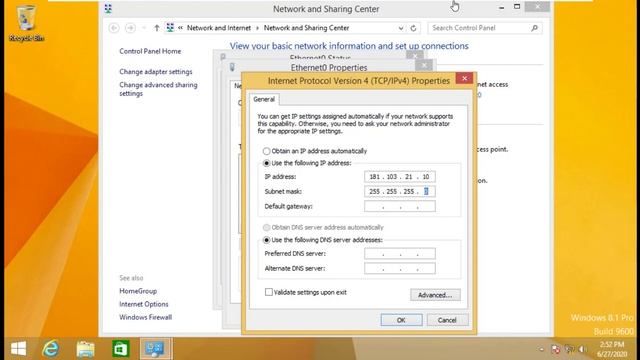The width and height of the screenshot is (640, 360).
Task: Select Obtain an IP address automatically
Action: coord(315,151)
